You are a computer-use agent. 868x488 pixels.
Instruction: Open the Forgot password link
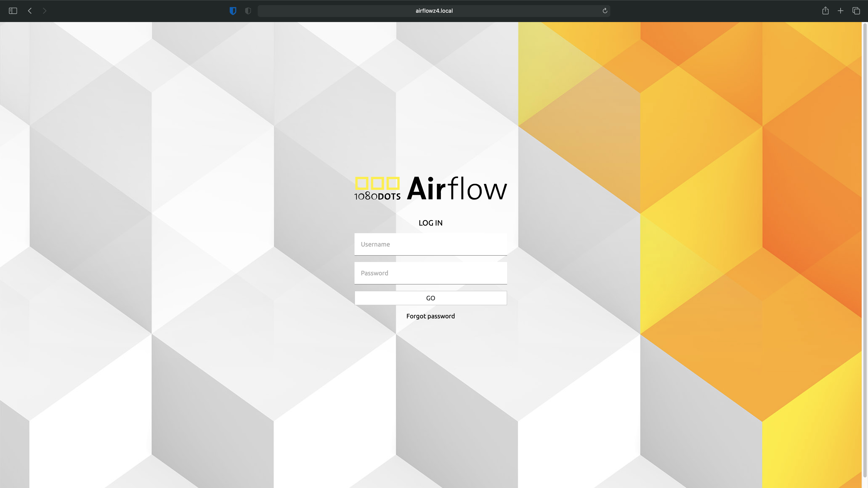point(431,316)
